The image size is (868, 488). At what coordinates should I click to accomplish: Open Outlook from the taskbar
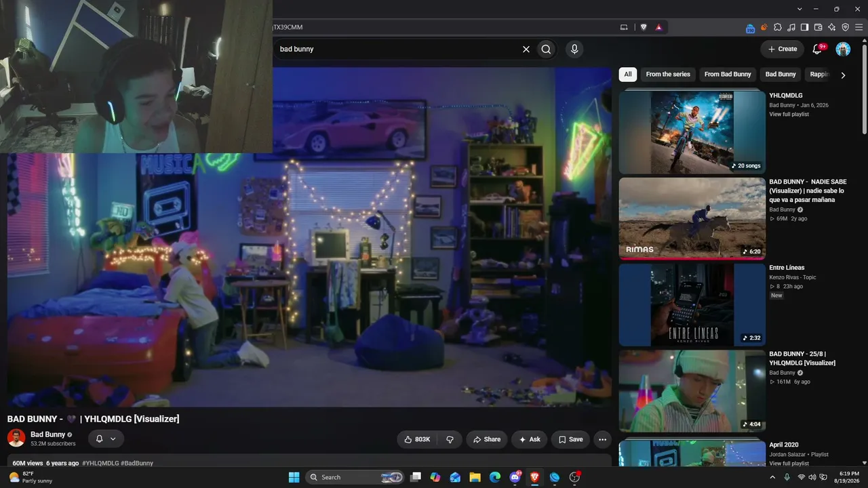coord(455,477)
